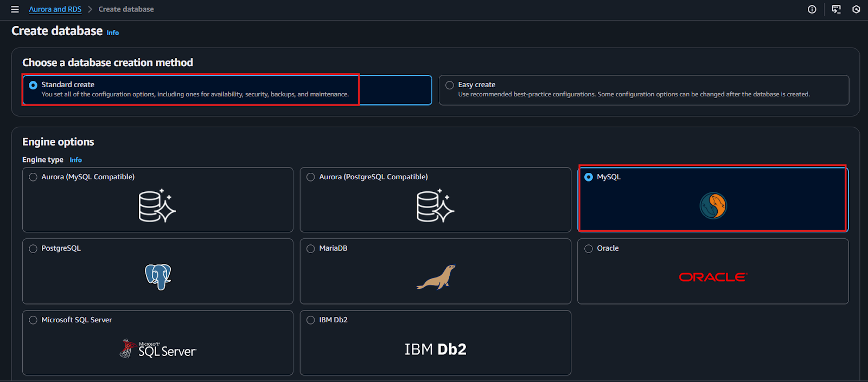Screen dimensions: 868x382
Task: Click the Oracle red logo
Action: click(713, 277)
